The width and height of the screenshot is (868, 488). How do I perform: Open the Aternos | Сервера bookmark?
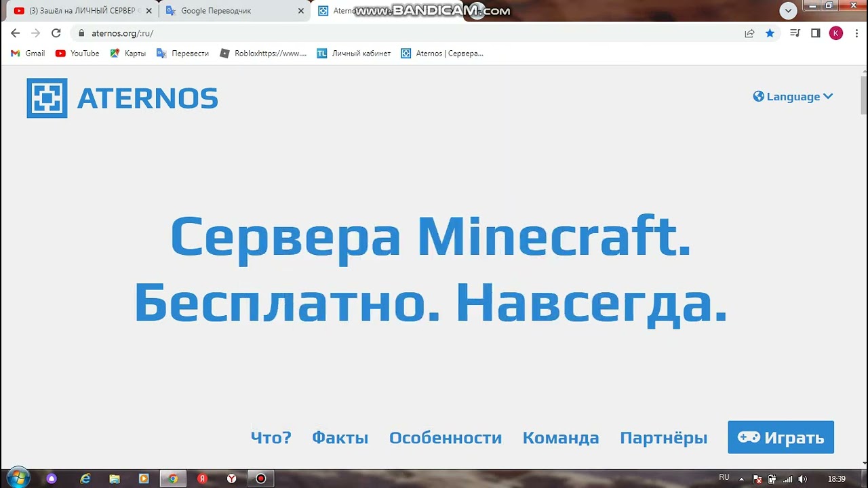[x=442, y=54]
